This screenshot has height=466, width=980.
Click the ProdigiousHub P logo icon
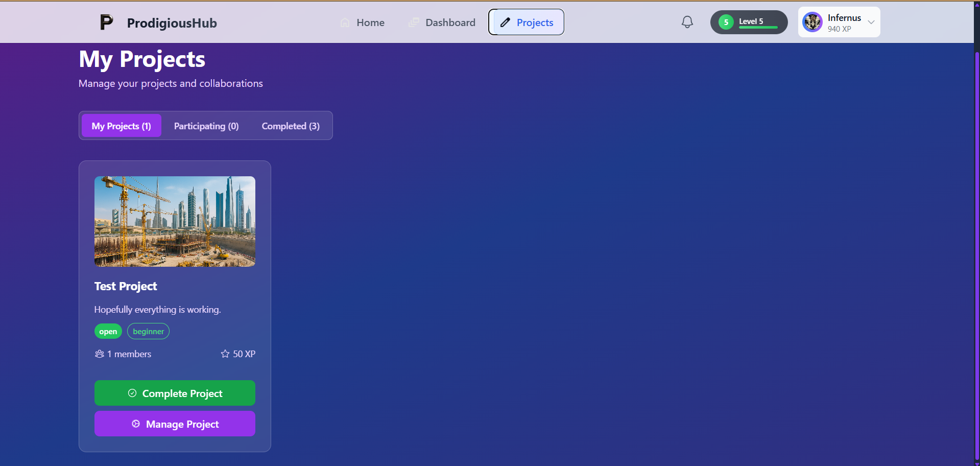(x=106, y=22)
